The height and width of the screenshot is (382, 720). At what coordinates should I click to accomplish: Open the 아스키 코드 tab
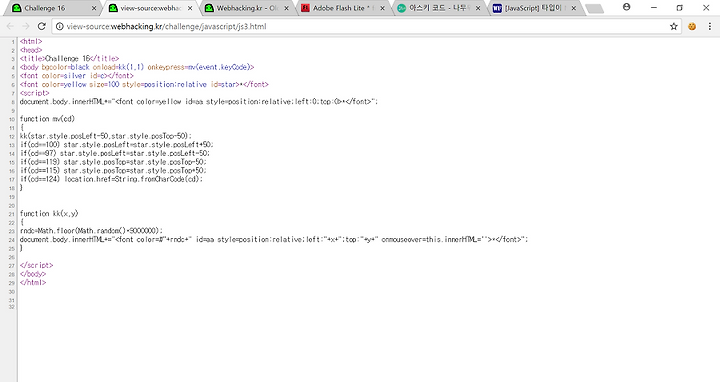pyautogui.click(x=439, y=8)
